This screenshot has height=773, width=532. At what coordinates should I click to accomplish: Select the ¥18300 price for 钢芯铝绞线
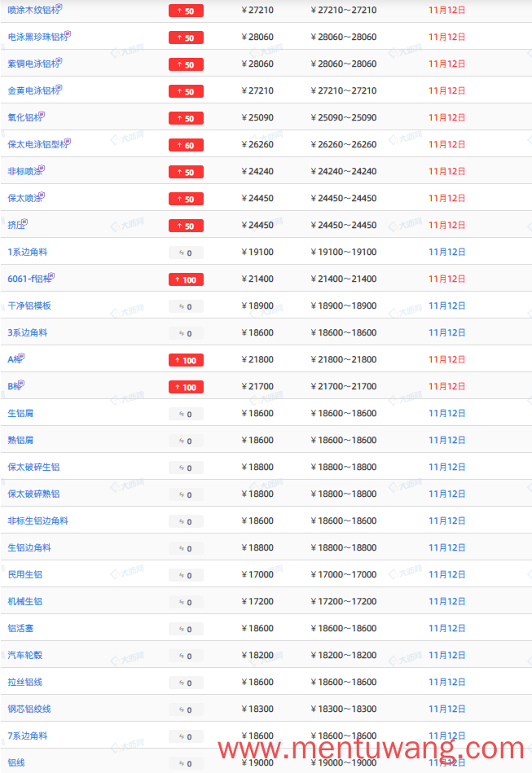coord(257,709)
